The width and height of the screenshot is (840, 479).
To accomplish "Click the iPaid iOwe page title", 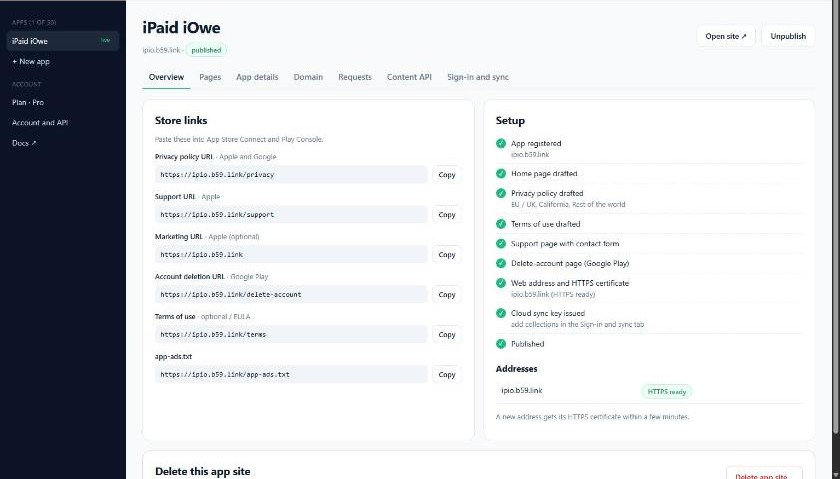I will click(x=182, y=28).
